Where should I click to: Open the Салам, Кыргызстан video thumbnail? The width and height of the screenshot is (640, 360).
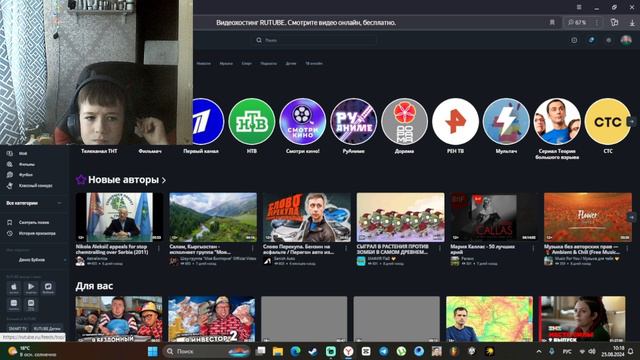point(213,217)
